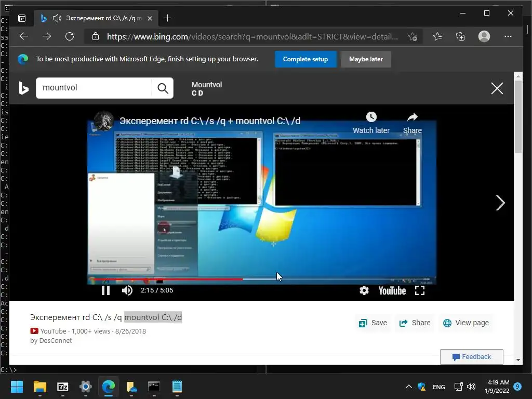Save the video to collection
This screenshot has height=399, width=532.
(x=373, y=323)
